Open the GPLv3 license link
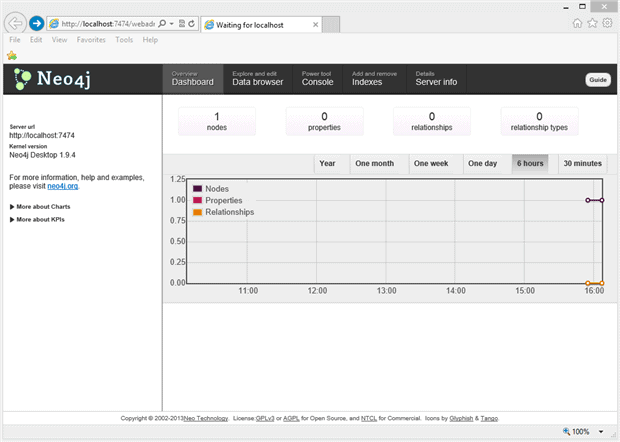Viewport: 620px width, 442px height. pyautogui.click(x=265, y=418)
